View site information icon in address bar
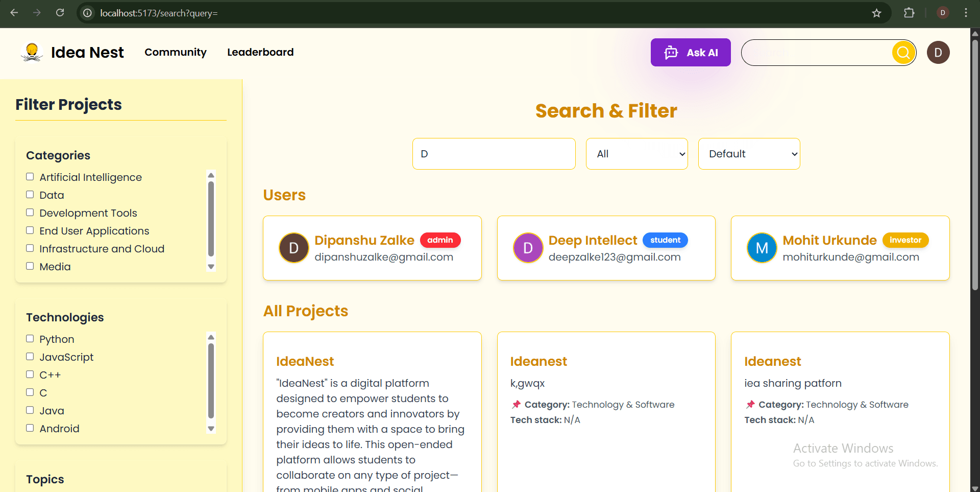Viewport: 980px width, 492px height. point(88,13)
